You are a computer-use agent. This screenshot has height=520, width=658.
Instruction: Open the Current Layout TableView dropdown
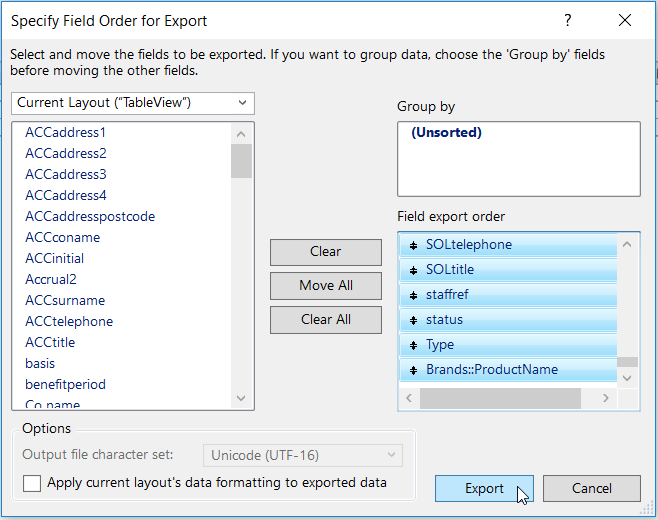click(x=133, y=103)
